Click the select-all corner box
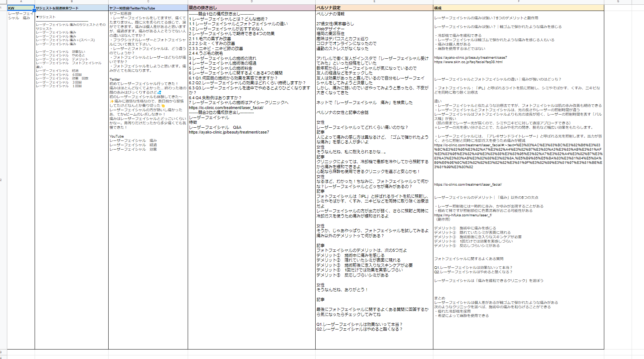 (x=3, y=2)
